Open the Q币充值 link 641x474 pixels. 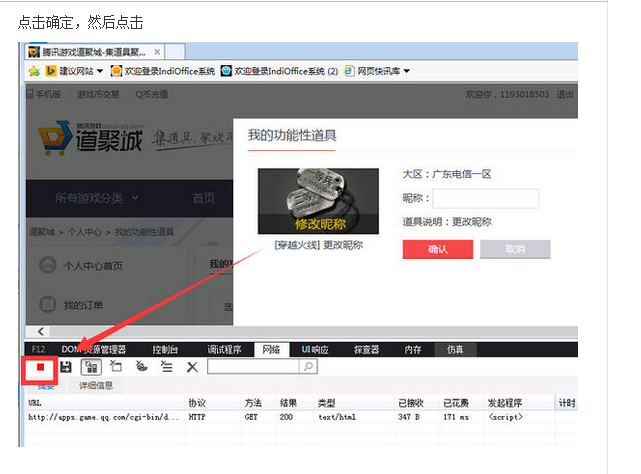click(152, 94)
